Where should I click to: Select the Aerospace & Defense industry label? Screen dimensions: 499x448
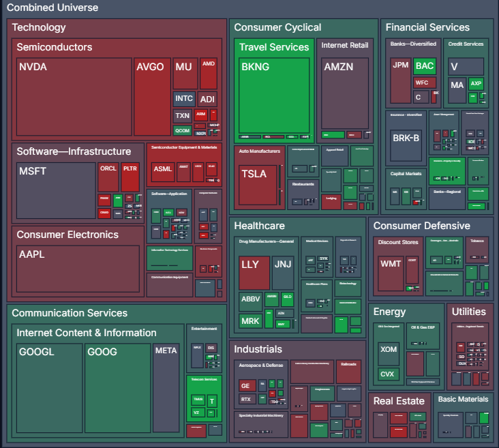[x=261, y=365]
